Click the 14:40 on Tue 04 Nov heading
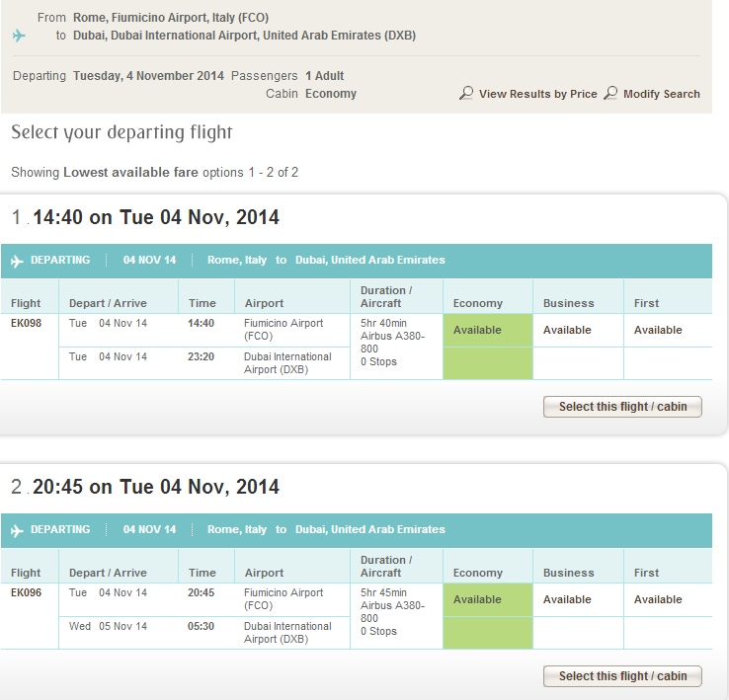This screenshot has height=700, width=729. point(156,217)
